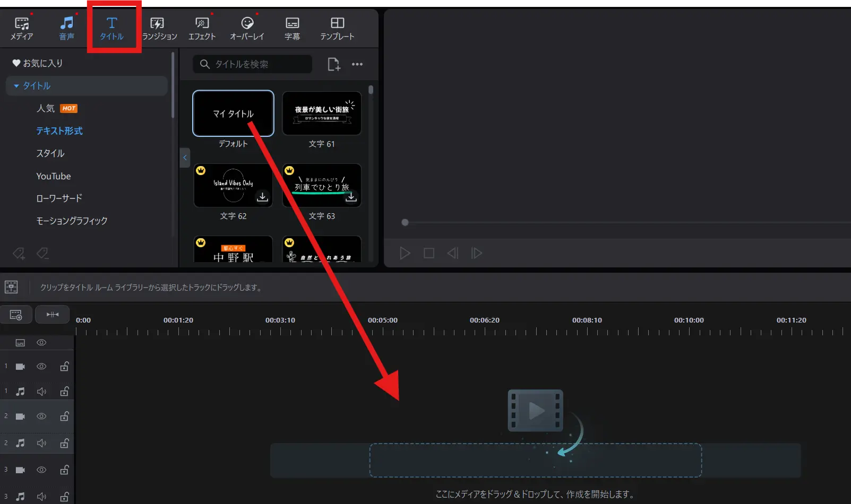
Task: Play the preview video
Action: click(405, 253)
